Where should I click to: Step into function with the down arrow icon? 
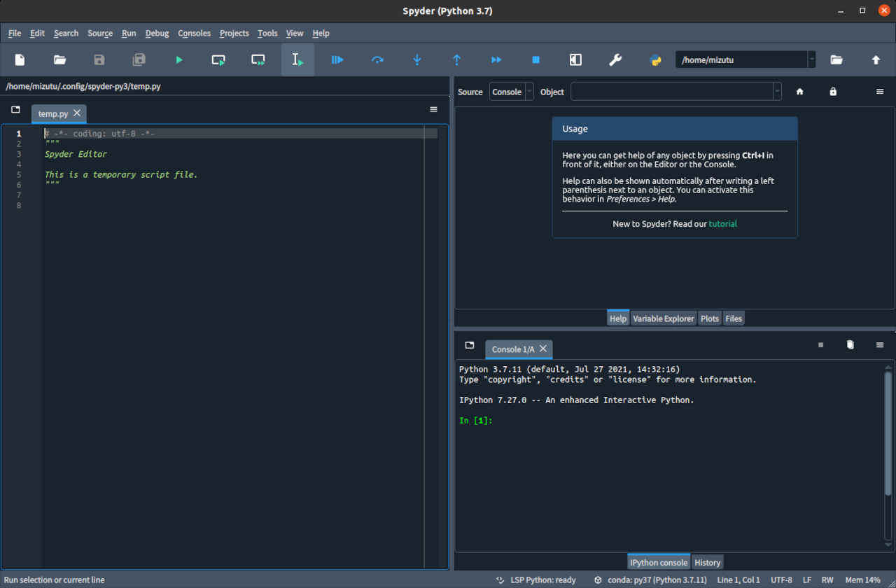[x=417, y=60]
